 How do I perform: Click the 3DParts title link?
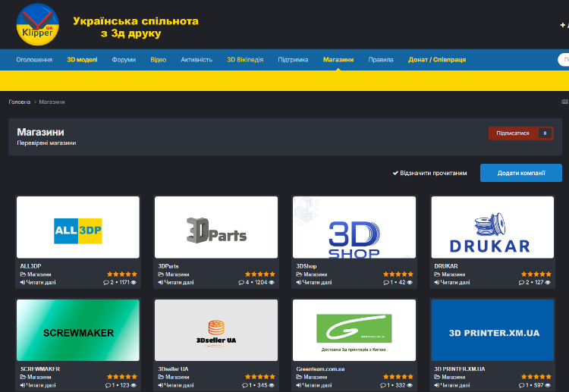168,266
